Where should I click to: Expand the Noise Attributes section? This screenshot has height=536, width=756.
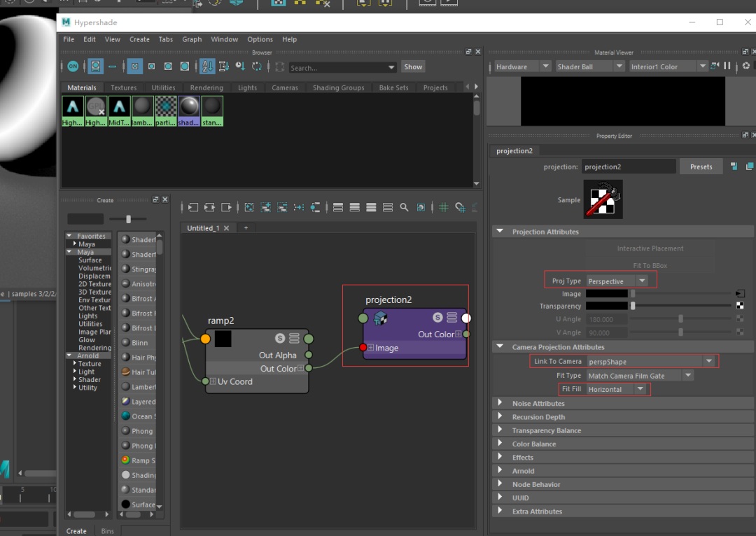tap(500, 403)
